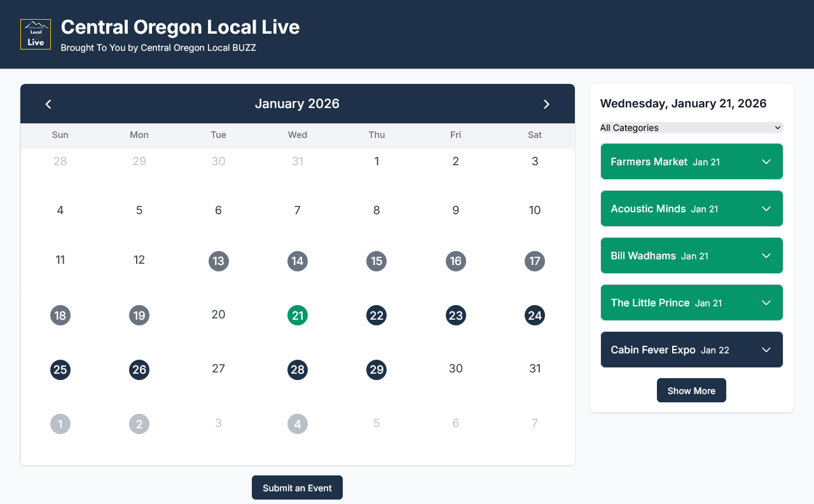This screenshot has height=504, width=814.
Task: Select January 24 on the calendar
Action: tap(535, 315)
